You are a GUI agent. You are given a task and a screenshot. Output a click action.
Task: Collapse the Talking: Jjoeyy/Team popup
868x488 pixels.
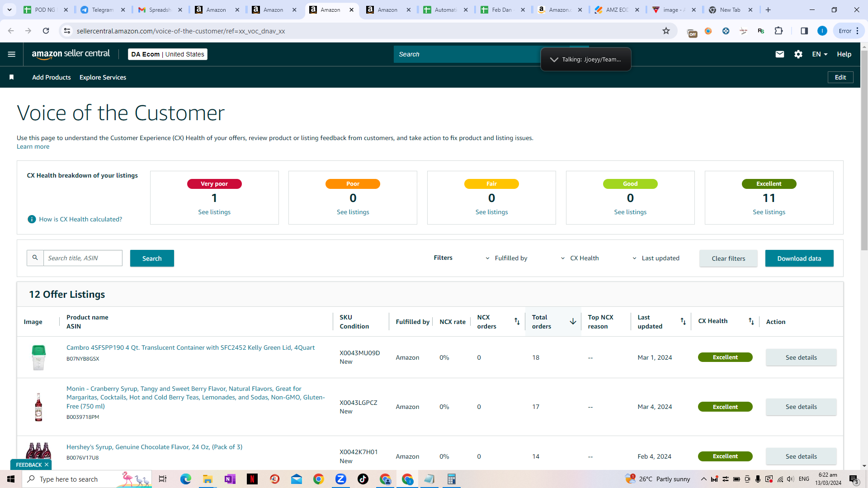pyautogui.click(x=554, y=59)
